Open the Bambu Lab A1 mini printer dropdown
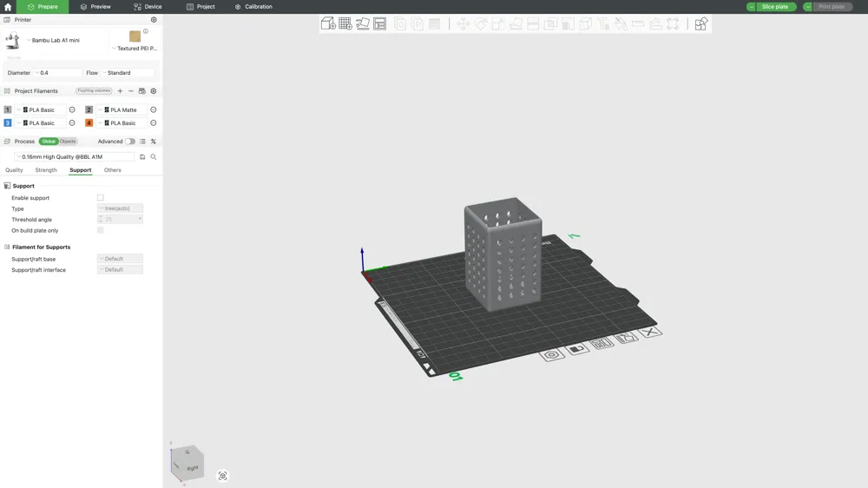This screenshot has width=868, height=488. pos(54,41)
